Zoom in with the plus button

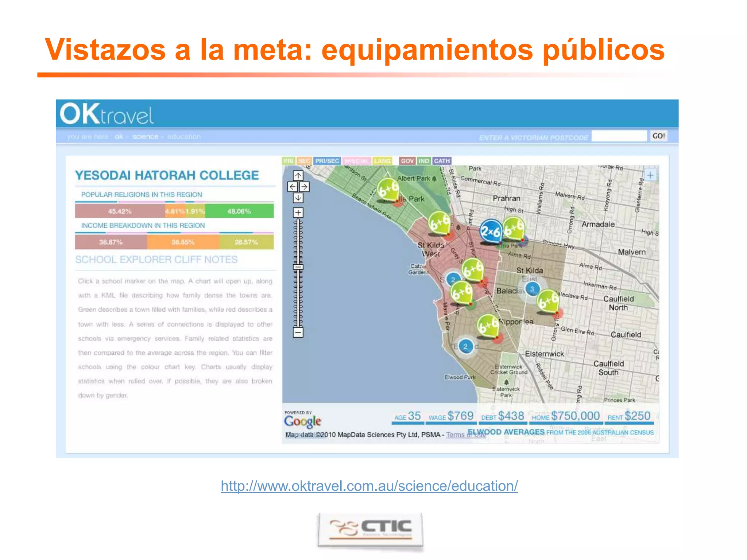point(298,213)
